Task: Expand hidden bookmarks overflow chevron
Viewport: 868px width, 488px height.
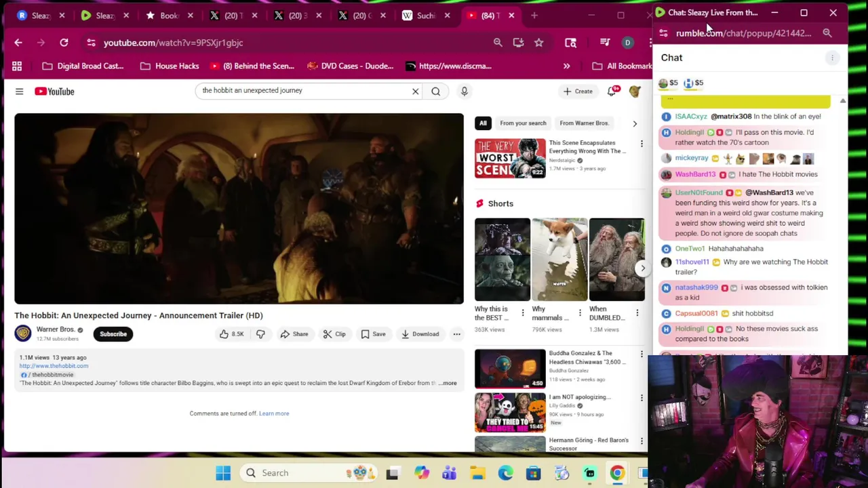Action: click(x=566, y=66)
